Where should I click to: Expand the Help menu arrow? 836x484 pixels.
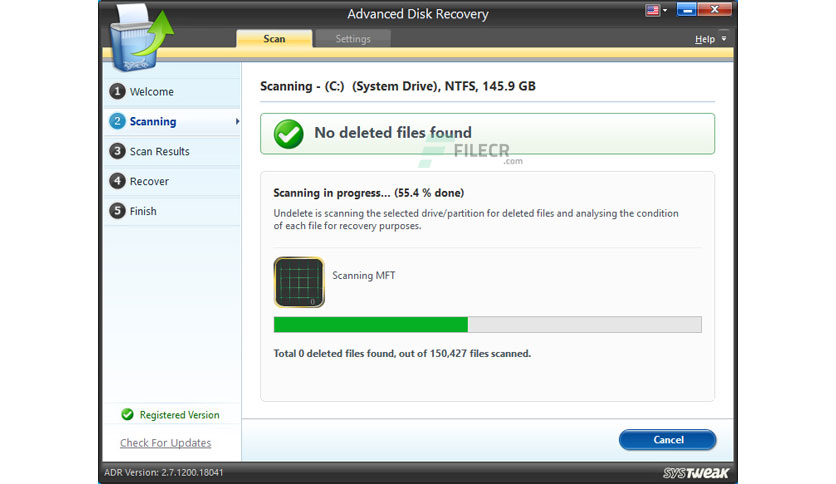724,38
